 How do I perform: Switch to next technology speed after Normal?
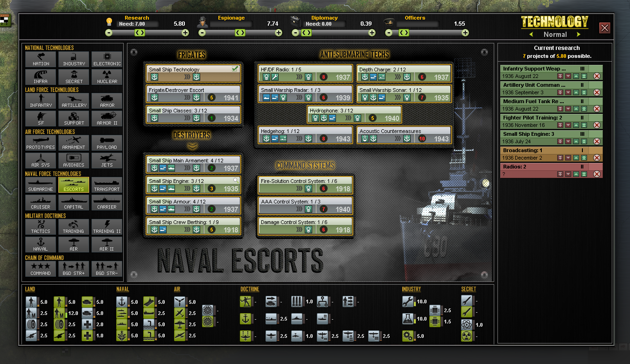tap(579, 35)
